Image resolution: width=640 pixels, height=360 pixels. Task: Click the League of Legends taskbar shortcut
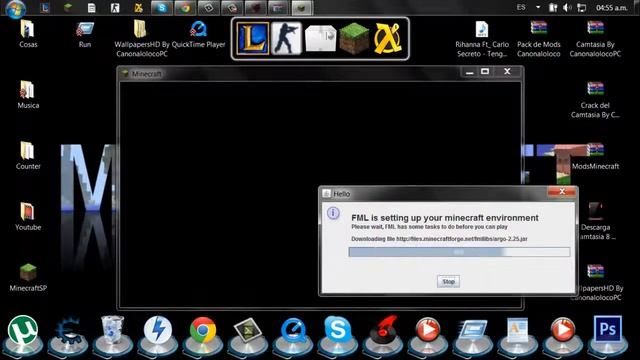tap(44, 8)
